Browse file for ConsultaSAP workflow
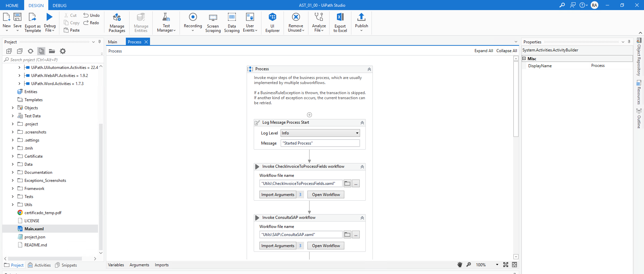 pos(347,235)
